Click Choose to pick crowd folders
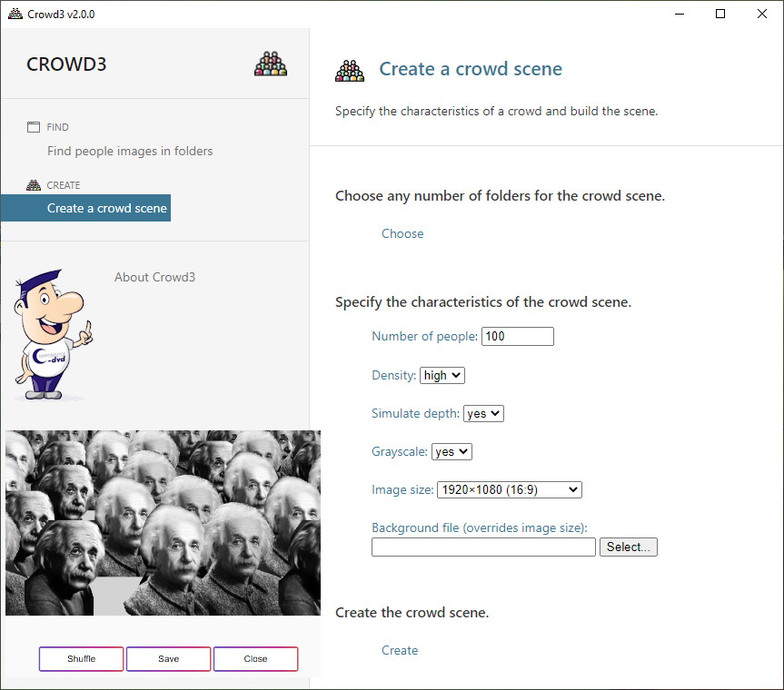Image resolution: width=784 pixels, height=690 pixels. [402, 233]
